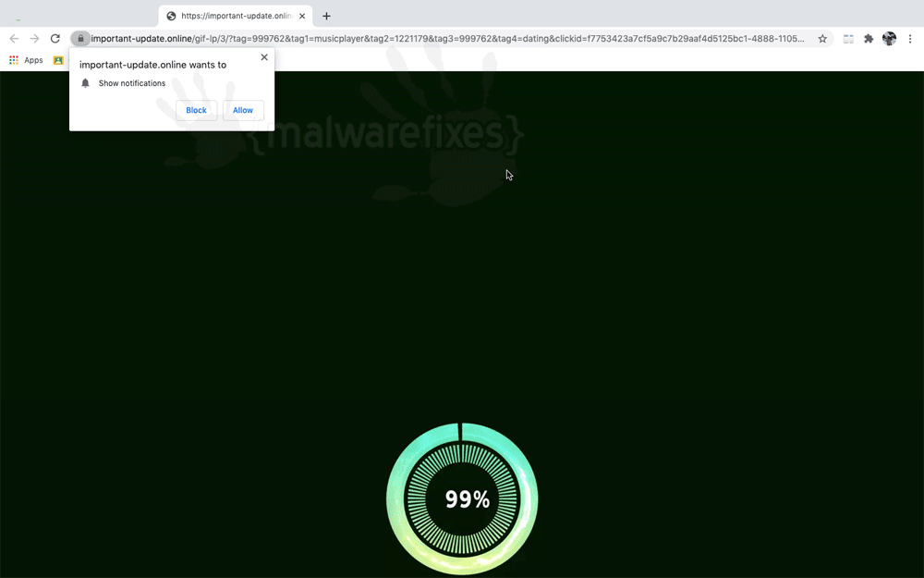Open the Chrome three-dot menu
The image size is (924, 578).
pyautogui.click(x=910, y=39)
